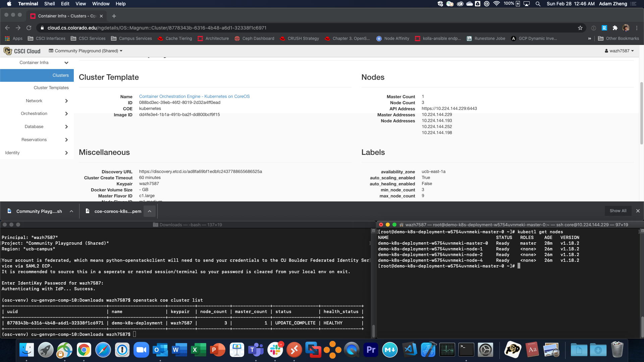Open Terminal from the Dock
Viewport: 644px width, 362px height.
tap(466, 350)
